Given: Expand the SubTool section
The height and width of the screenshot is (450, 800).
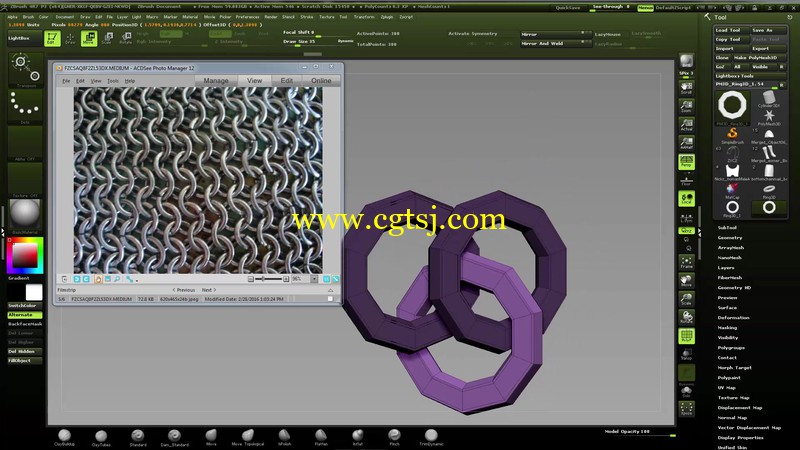Looking at the screenshot, I should (727, 228).
